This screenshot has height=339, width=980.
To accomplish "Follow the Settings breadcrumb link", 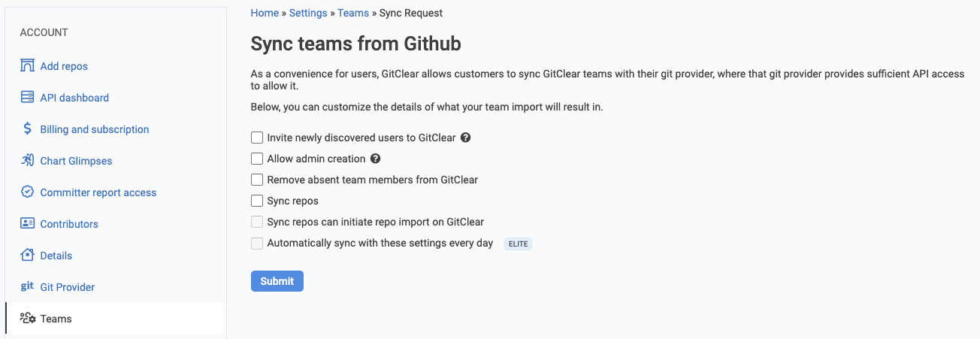I will pyautogui.click(x=308, y=13).
